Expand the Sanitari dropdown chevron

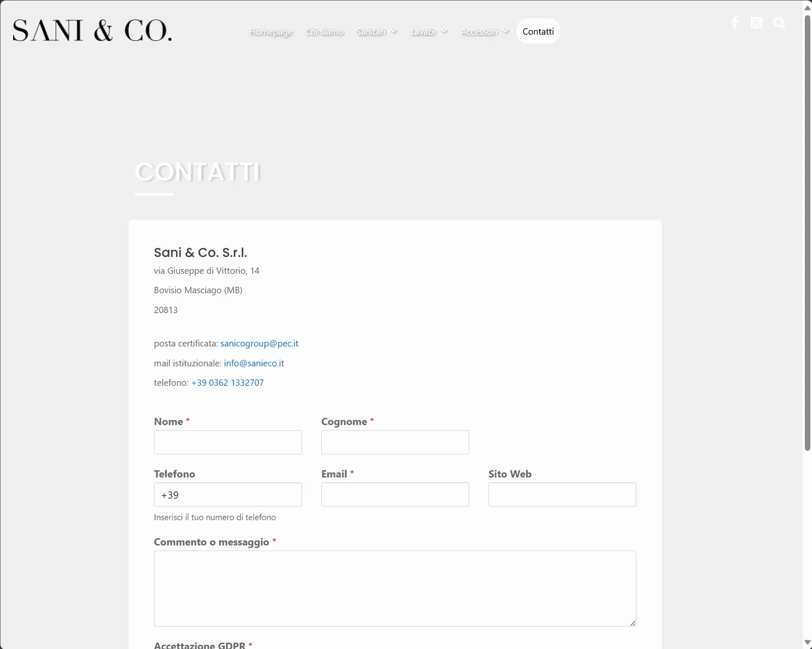click(394, 31)
